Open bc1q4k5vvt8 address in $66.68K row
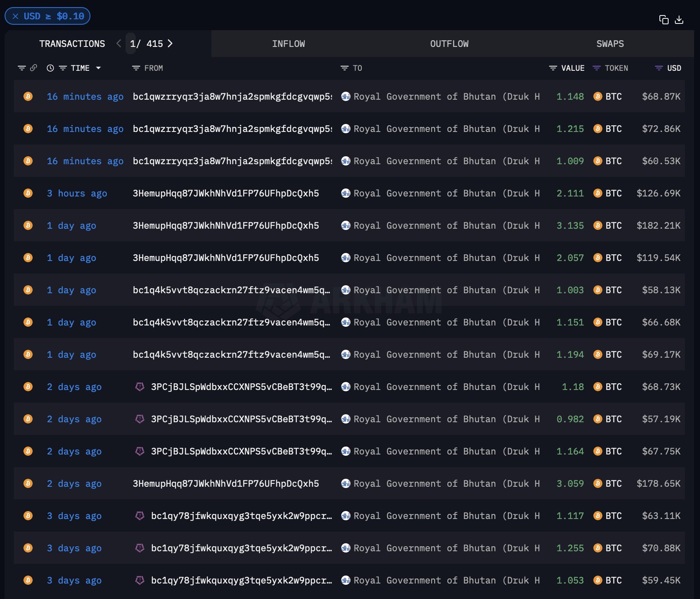Viewport: 700px width, 599px height. (232, 322)
